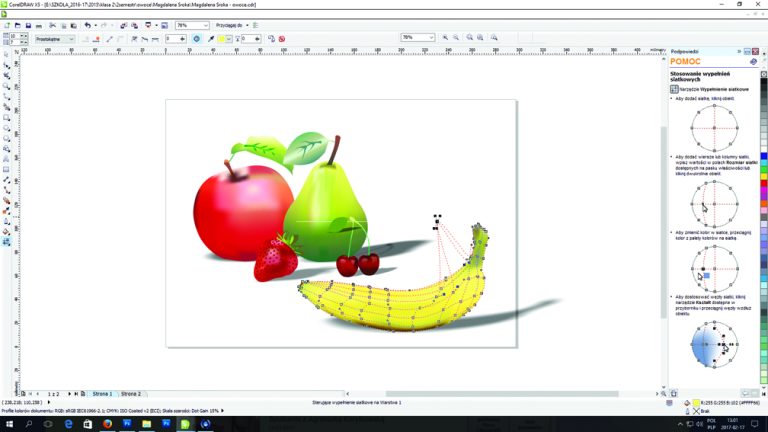Viewport: 768px width, 432px height.
Task: Click the Windows Start button on taskbar
Action: [x=9, y=424]
